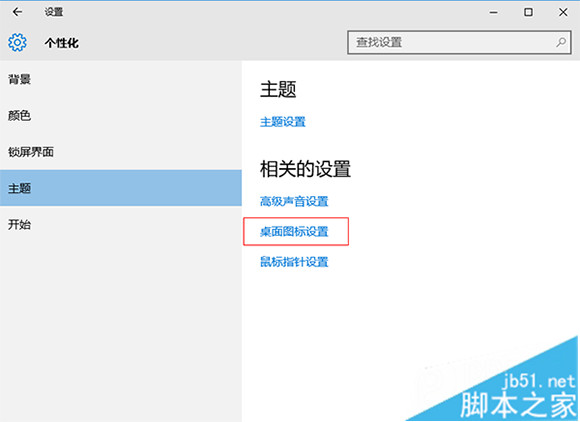Open 鼠标指针设置 link
The image size is (580, 422).
[294, 262]
